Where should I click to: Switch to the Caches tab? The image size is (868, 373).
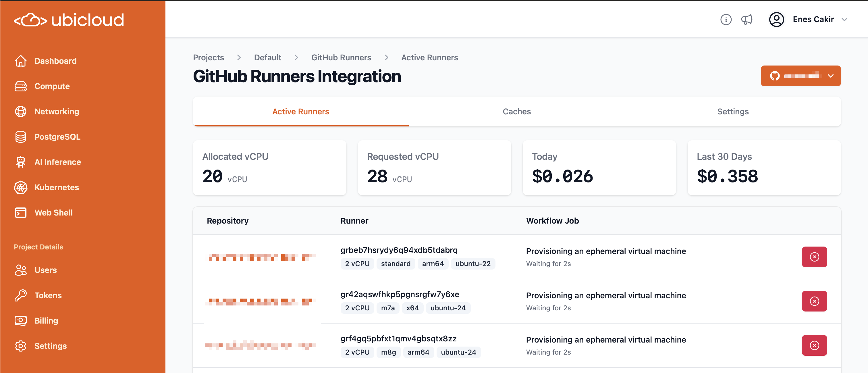click(x=516, y=111)
